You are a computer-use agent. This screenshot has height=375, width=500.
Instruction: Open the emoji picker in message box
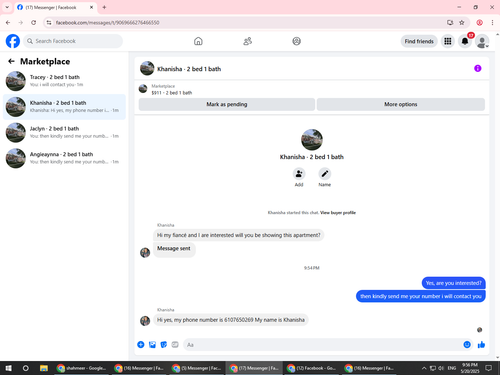tap(467, 345)
